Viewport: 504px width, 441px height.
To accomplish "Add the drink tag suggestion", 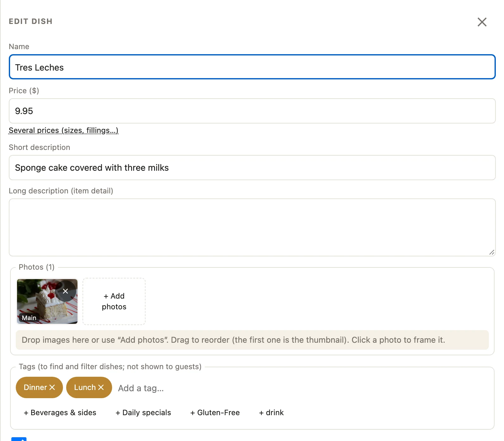I will (x=271, y=413).
